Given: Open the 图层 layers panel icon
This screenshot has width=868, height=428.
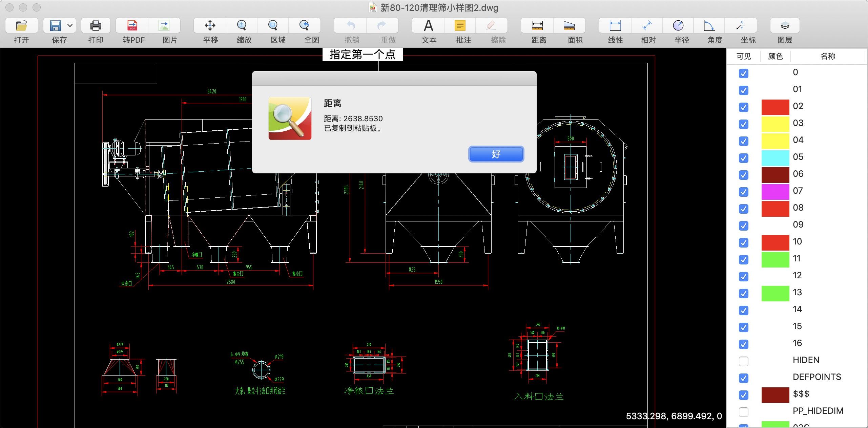Looking at the screenshot, I should (x=785, y=30).
